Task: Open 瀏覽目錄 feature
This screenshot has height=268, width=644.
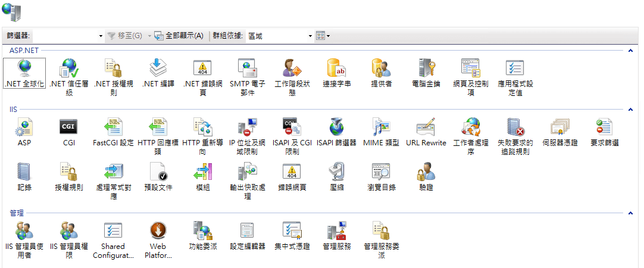Action: 381,177
